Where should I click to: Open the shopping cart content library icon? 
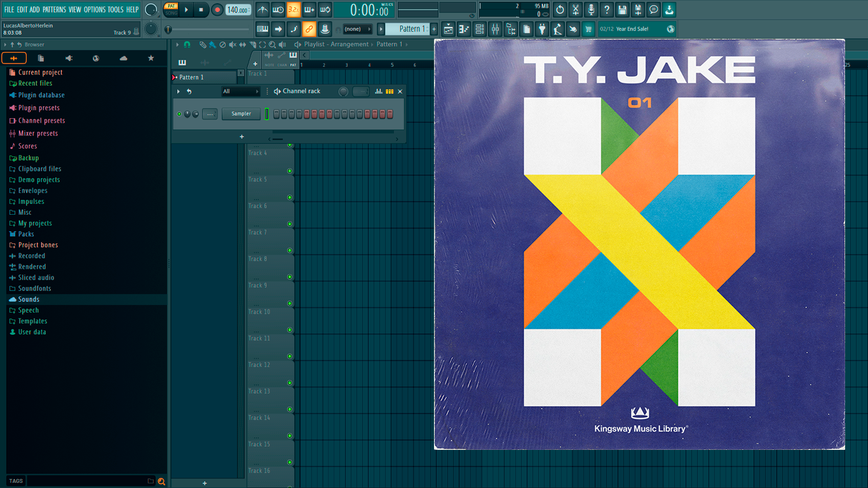[x=588, y=29]
